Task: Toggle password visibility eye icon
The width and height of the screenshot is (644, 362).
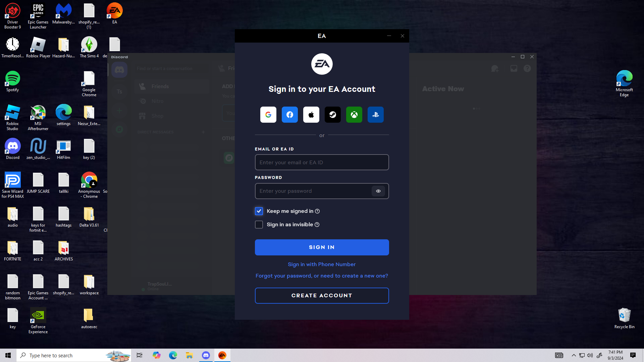Action: pos(378,191)
